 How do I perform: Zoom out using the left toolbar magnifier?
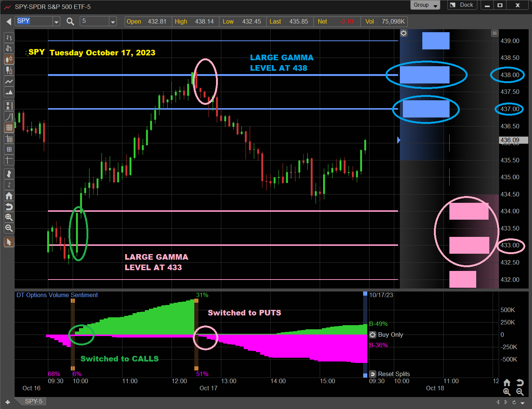(9, 228)
